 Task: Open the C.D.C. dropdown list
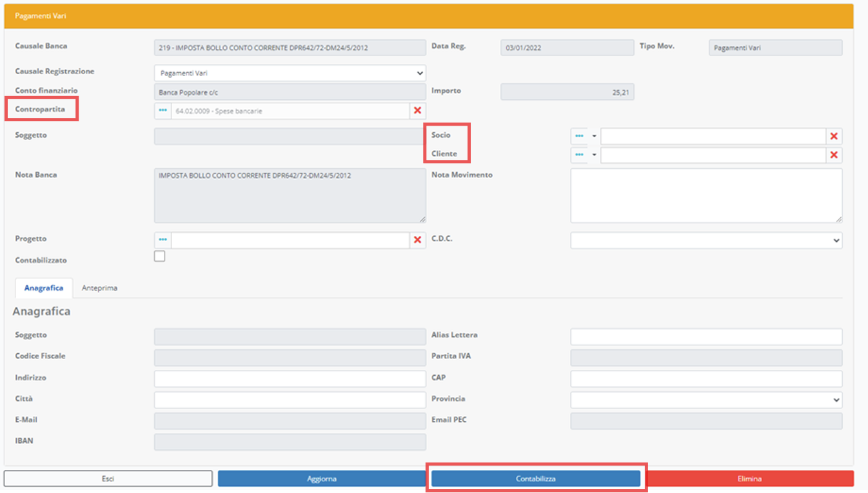coord(706,240)
